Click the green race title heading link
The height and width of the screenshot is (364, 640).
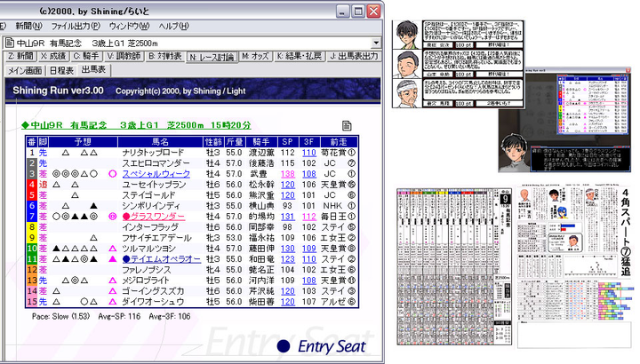tap(136, 125)
